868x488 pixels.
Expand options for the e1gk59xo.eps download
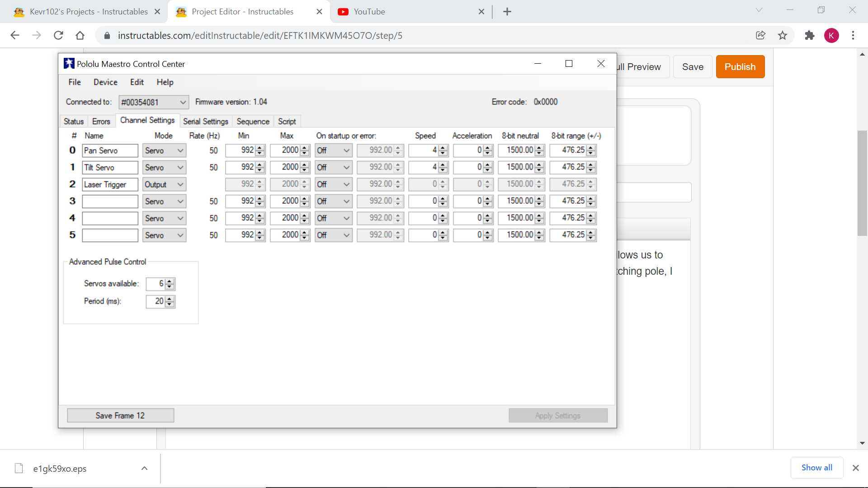pos(144,469)
